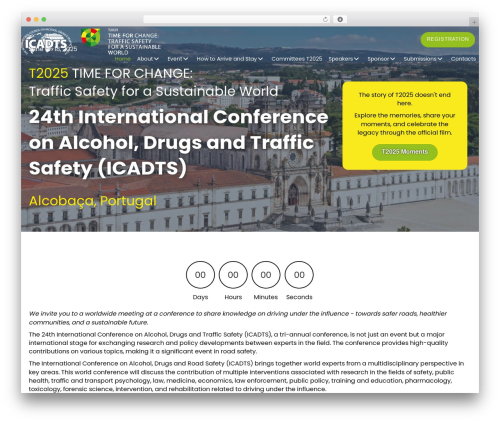500x423 pixels.
Task: Click the Hours countdown circle
Action: tap(233, 275)
